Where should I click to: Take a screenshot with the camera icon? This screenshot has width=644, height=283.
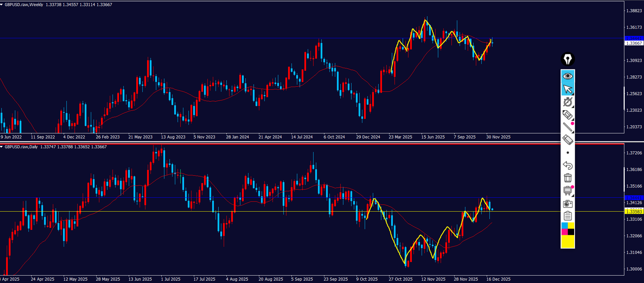point(567,204)
